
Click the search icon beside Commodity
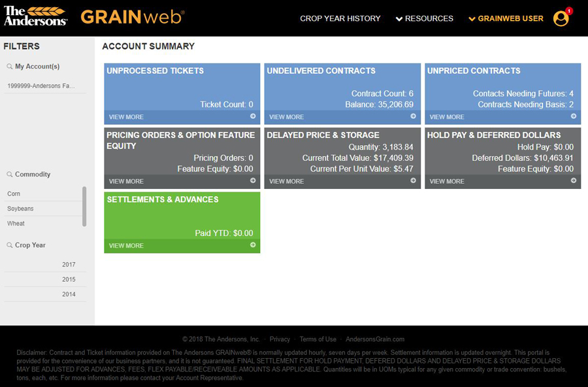point(9,175)
